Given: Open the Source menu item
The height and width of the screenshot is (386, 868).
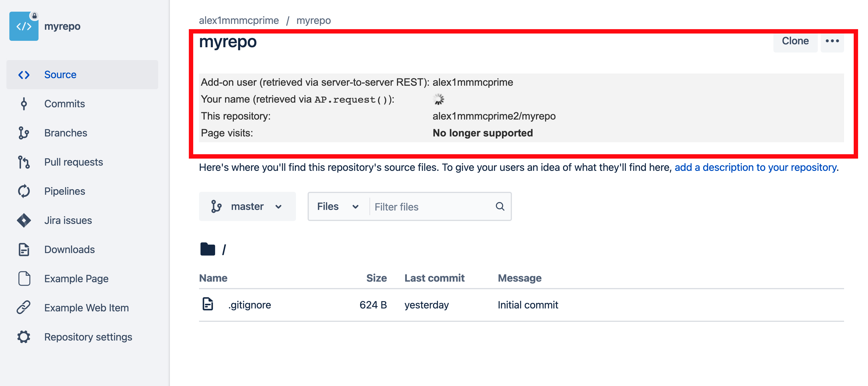Looking at the screenshot, I should click(x=82, y=75).
